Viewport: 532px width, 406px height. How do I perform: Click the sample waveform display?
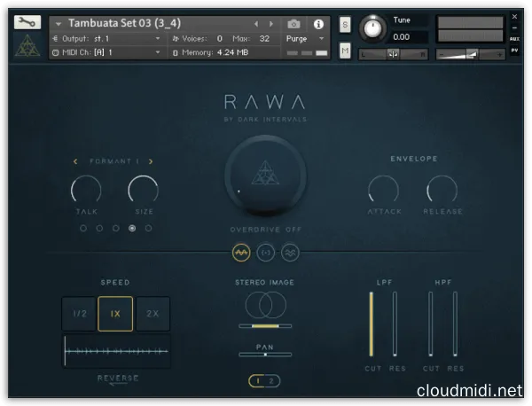click(116, 351)
